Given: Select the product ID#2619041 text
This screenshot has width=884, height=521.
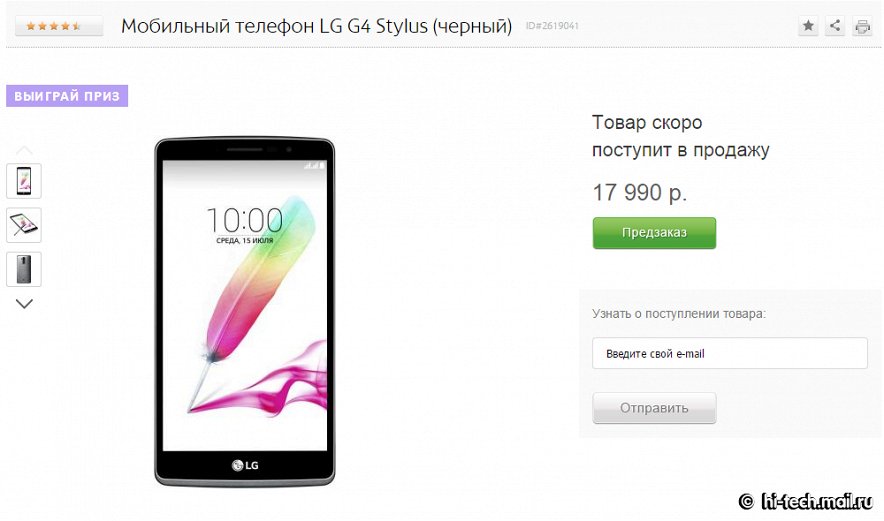Looking at the screenshot, I should click(552, 26).
